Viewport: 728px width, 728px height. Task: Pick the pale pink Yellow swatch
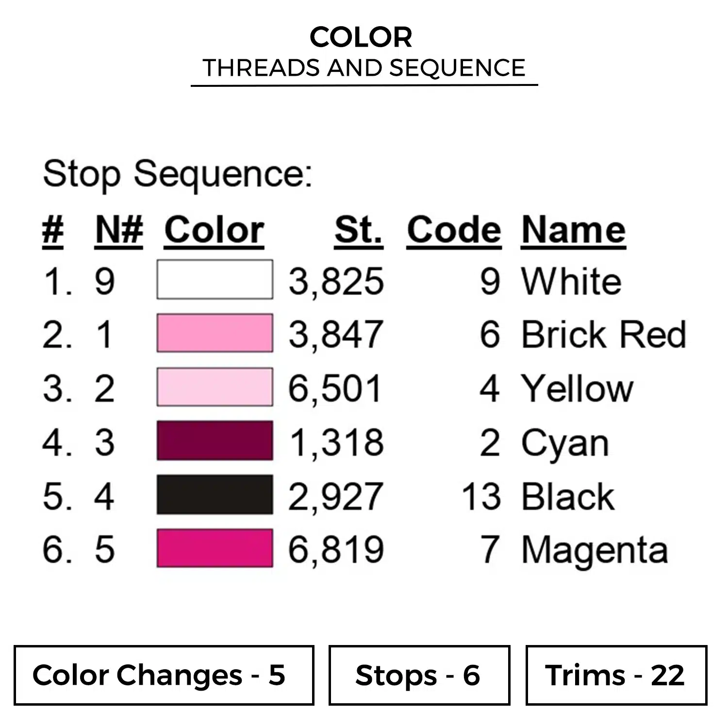click(215, 387)
